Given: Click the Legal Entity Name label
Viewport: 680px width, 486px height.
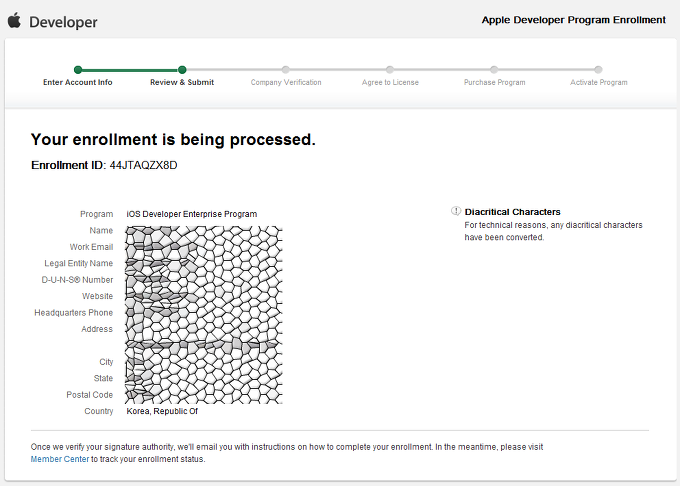Looking at the screenshot, I should click(78, 264).
